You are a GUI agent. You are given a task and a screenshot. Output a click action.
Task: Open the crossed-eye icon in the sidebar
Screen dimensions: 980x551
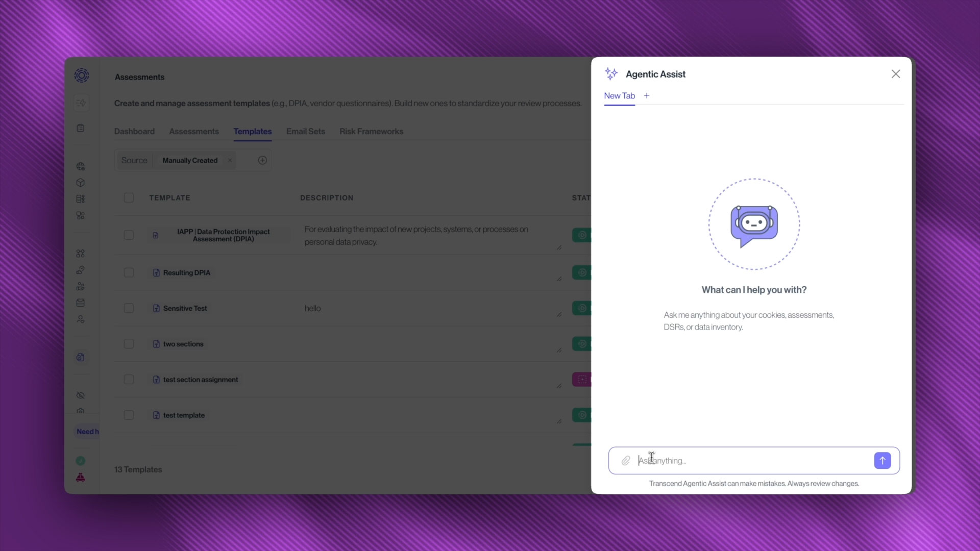[x=81, y=395]
